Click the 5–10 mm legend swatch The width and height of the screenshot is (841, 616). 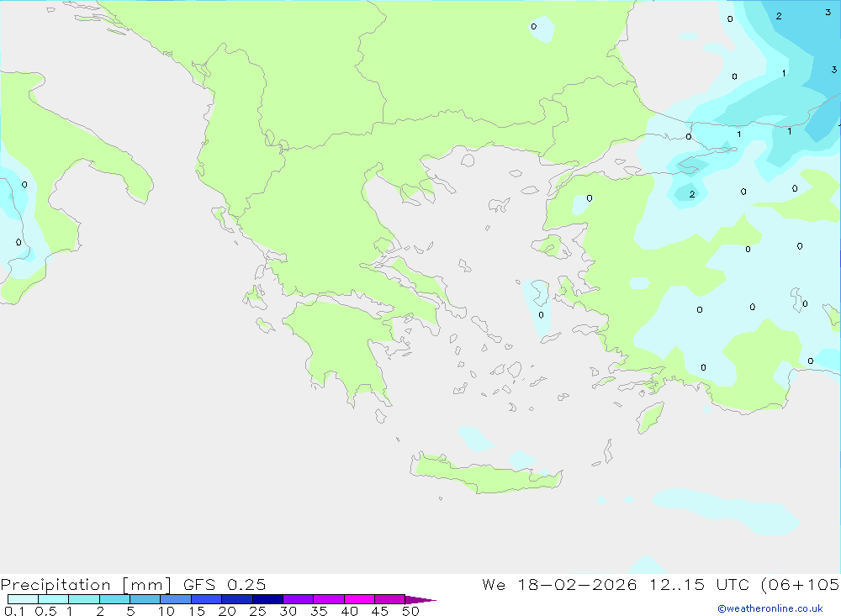click(x=145, y=599)
